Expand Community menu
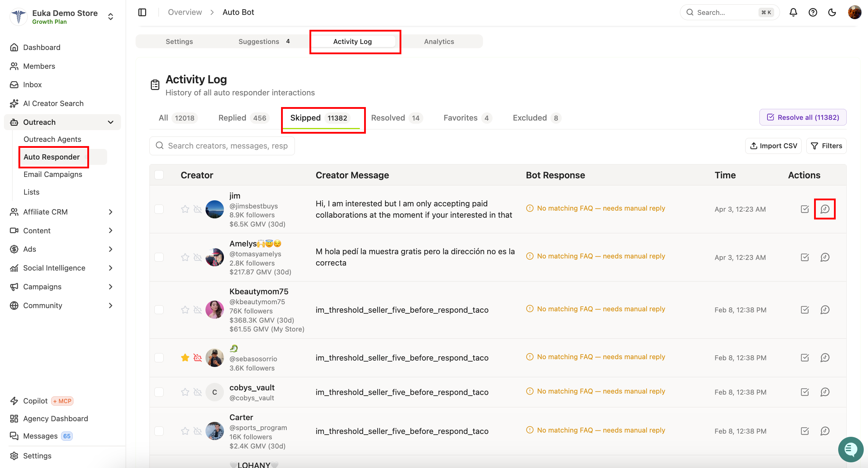The height and width of the screenshot is (468, 868). 111,306
